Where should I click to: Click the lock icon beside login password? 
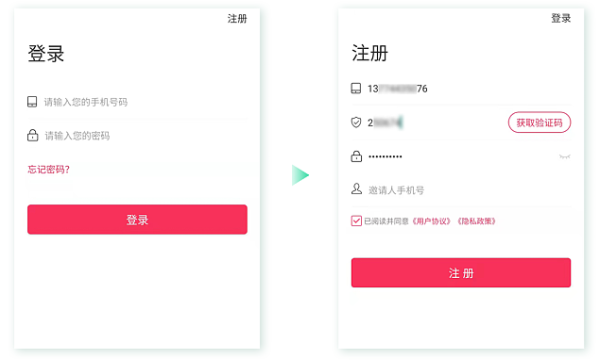click(x=33, y=135)
